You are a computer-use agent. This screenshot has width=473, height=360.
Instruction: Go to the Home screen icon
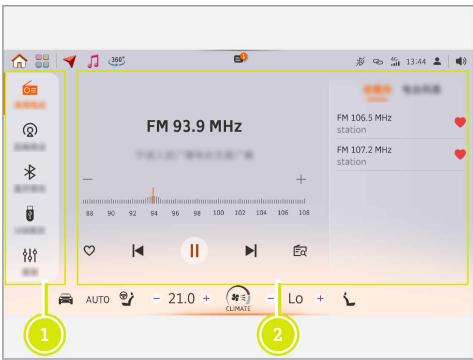point(19,61)
